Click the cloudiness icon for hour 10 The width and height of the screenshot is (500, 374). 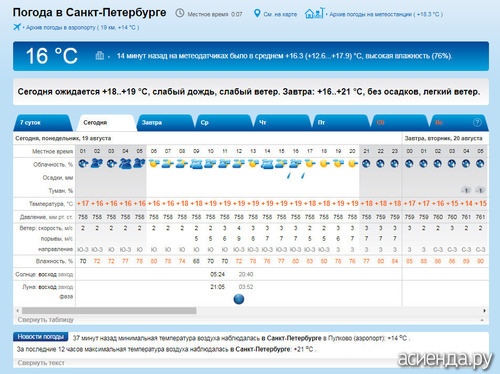[x=210, y=164]
